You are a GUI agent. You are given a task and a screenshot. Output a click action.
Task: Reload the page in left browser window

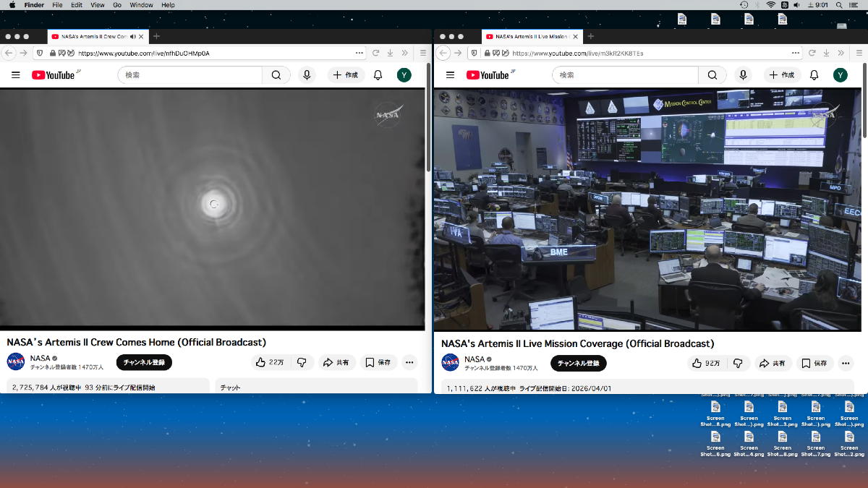coord(376,53)
